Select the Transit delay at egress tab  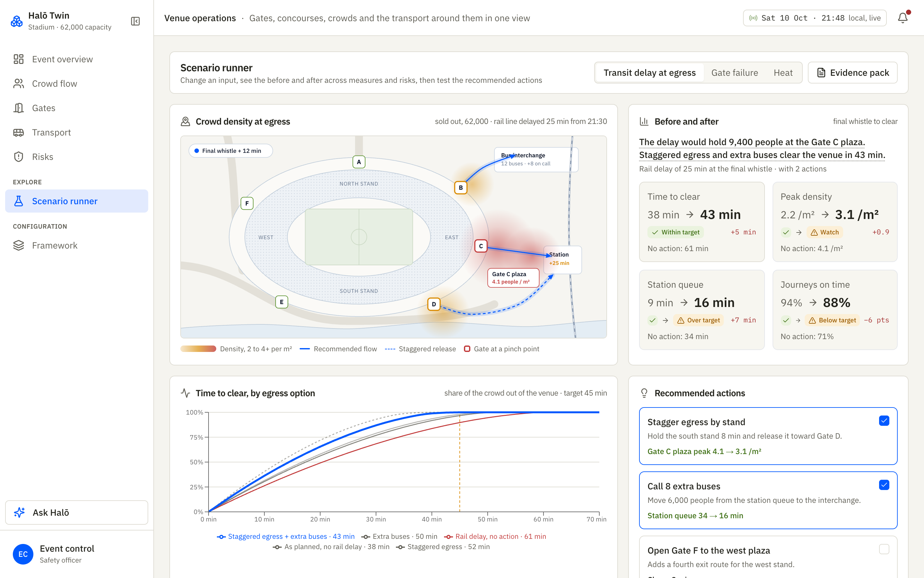tap(649, 73)
